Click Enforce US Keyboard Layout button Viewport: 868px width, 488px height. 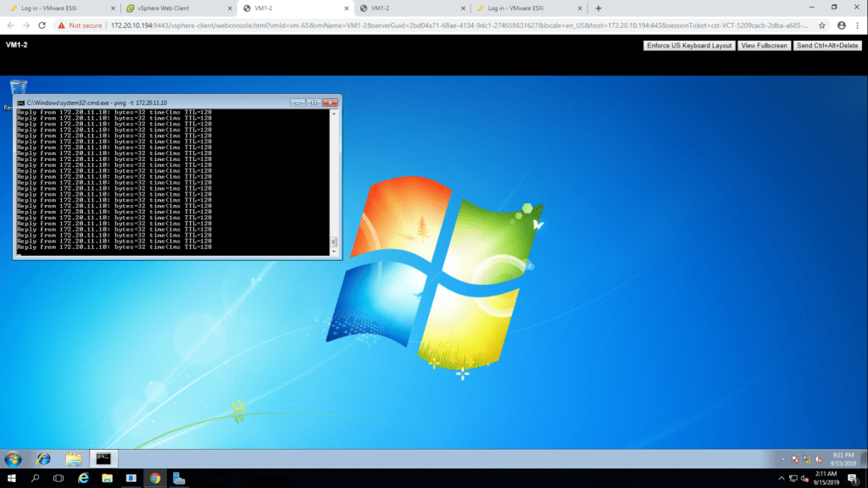pyautogui.click(x=689, y=46)
